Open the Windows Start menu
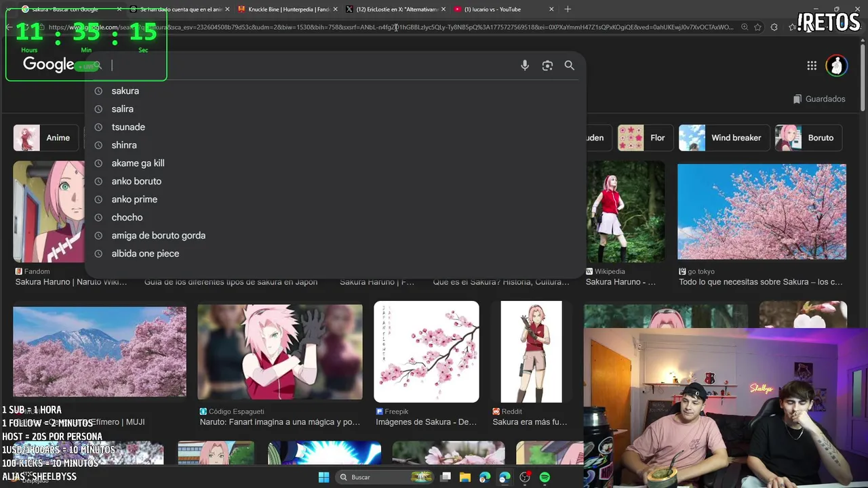This screenshot has width=868, height=488. pyautogui.click(x=323, y=477)
